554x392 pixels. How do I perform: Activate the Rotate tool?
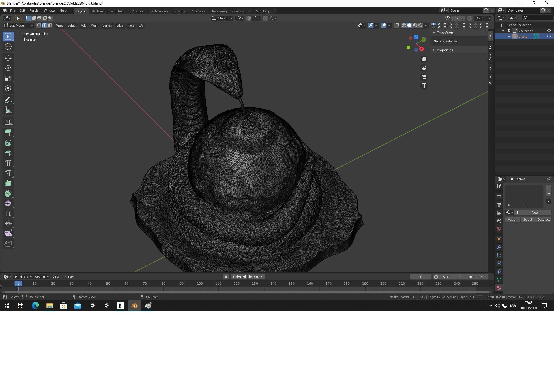point(8,68)
